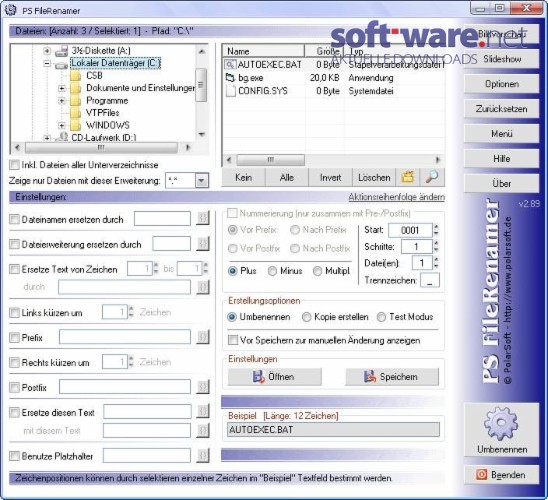The height and width of the screenshot is (500, 548).
Task: Click placeholder button beside Ersetze diesen Text field
Action: [203, 411]
